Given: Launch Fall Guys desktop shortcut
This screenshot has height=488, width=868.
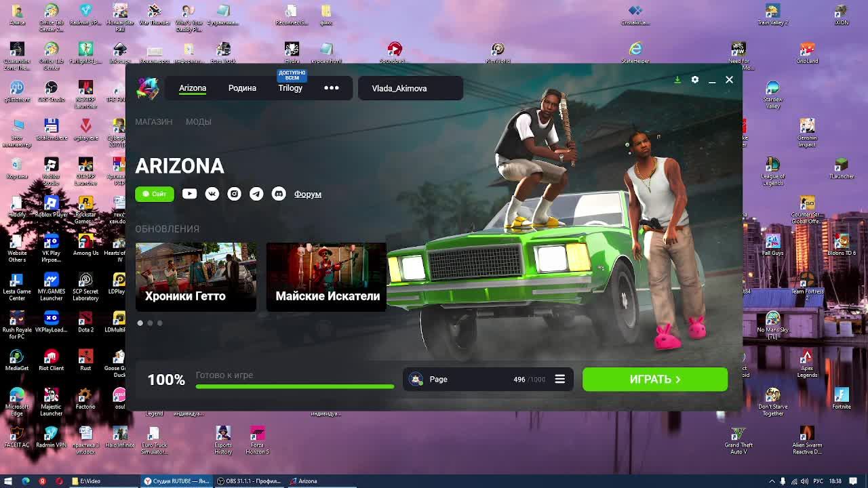Looking at the screenshot, I should 772,245.
